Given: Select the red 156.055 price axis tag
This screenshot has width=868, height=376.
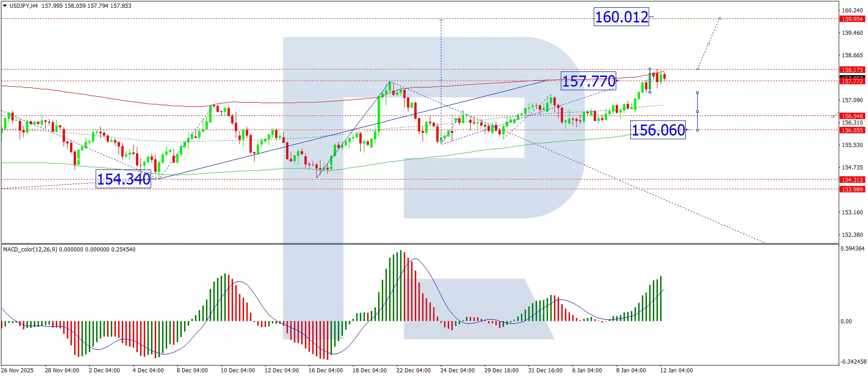Looking at the screenshot, I should (852, 131).
